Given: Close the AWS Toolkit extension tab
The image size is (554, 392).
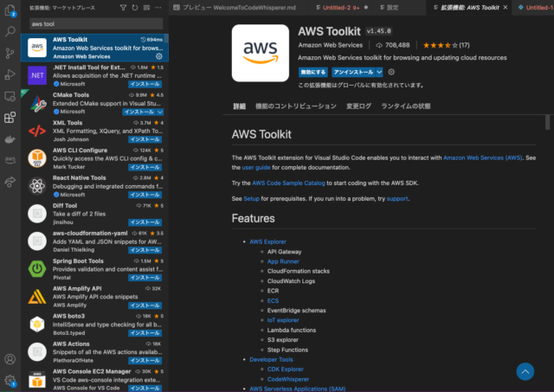Looking at the screenshot, I should pyautogui.click(x=506, y=8).
